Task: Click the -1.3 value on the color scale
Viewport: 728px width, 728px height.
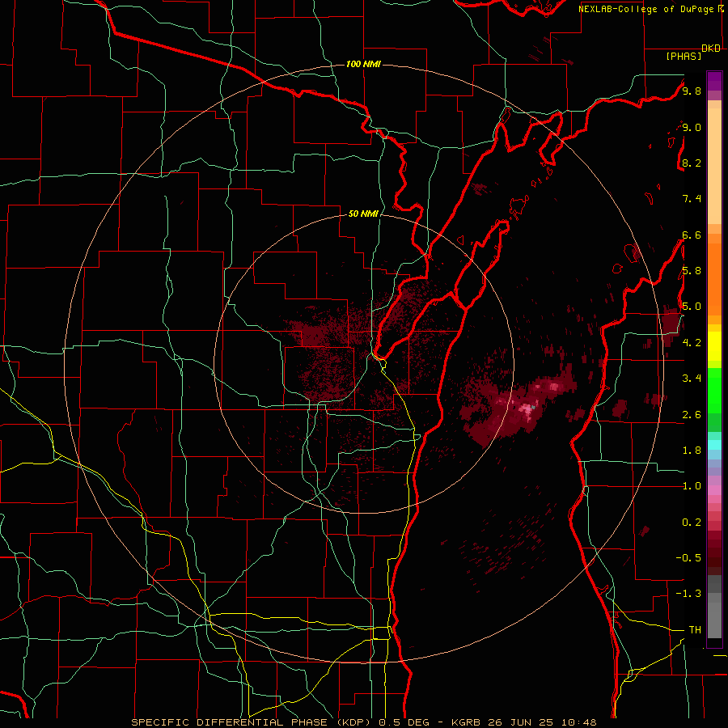Action: [x=688, y=594]
